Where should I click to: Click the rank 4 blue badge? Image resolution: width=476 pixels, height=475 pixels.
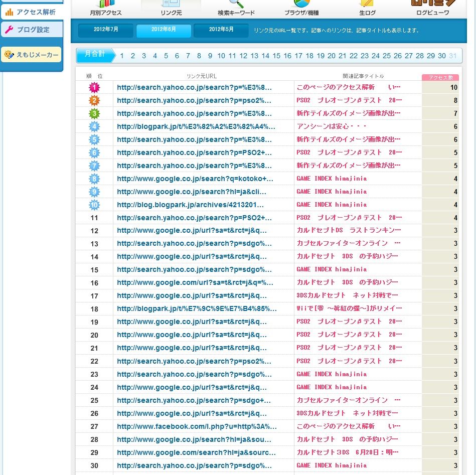coord(94,126)
